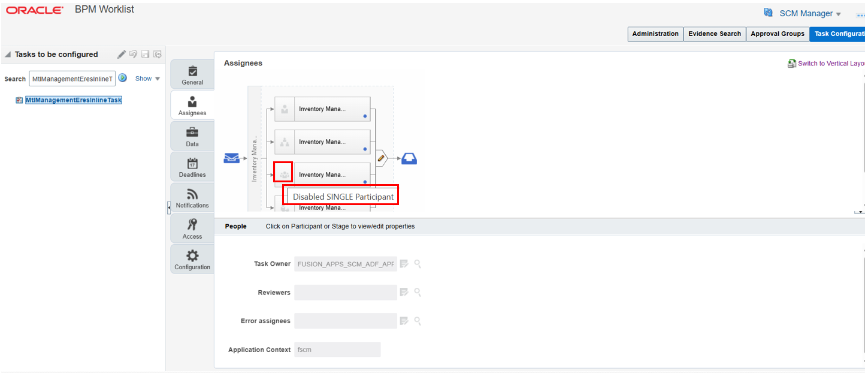The image size is (868, 373).
Task: Save changes with the diskette icon
Action: pyautogui.click(x=145, y=54)
